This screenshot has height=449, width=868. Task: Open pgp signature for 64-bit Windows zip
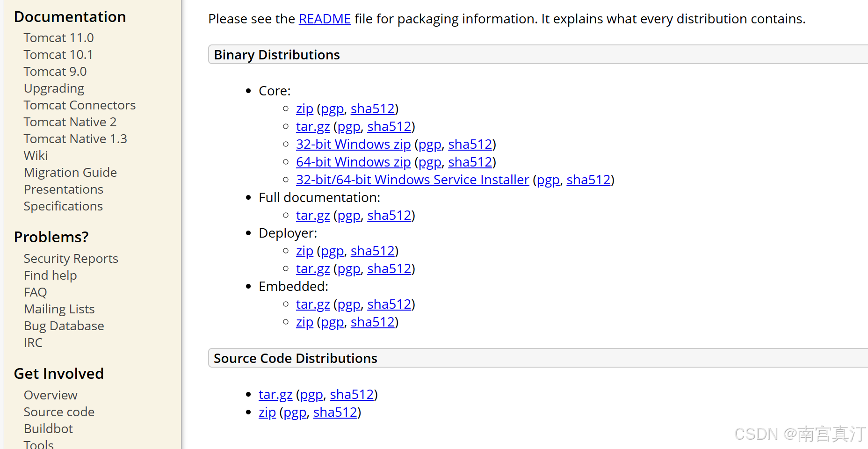430,162
